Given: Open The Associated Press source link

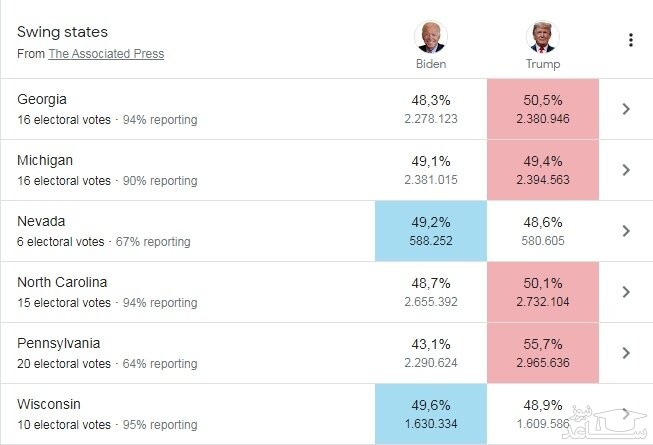Looking at the screenshot, I should (x=106, y=54).
